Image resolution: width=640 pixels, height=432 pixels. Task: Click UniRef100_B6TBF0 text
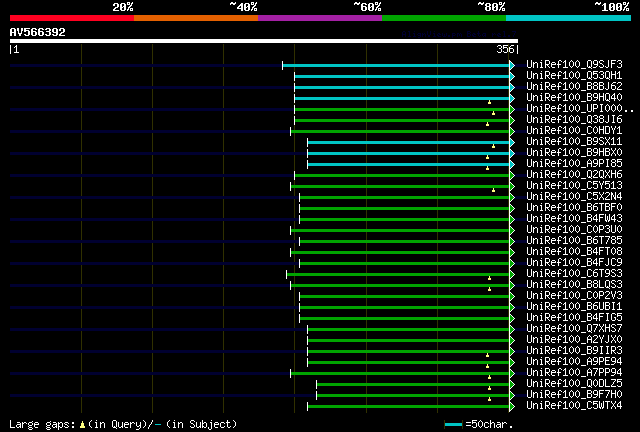[574, 208]
